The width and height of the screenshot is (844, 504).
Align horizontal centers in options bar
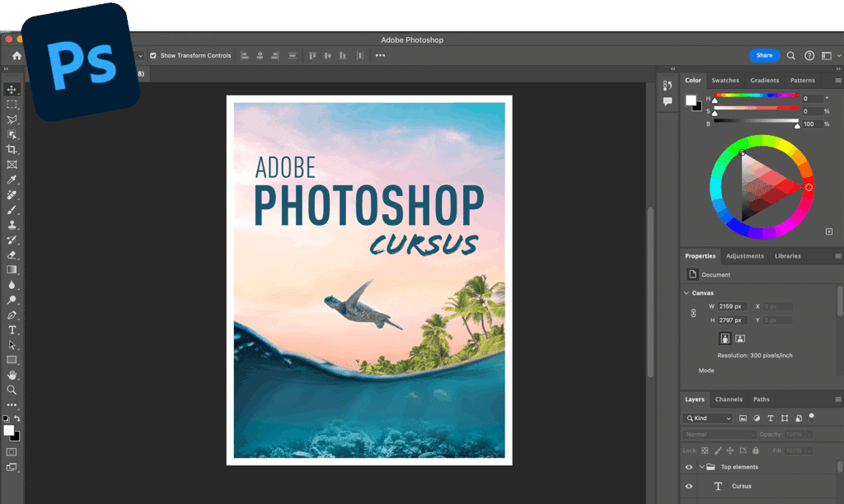click(260, 55)
